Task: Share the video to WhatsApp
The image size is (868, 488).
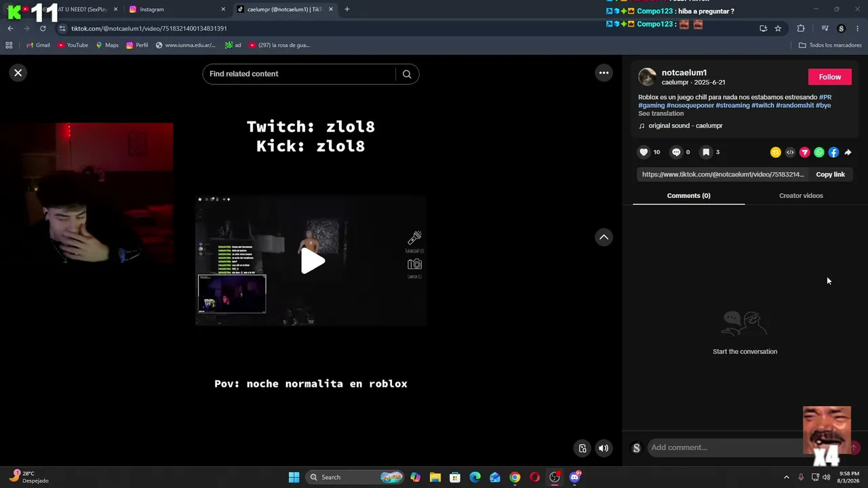Action: pos(819,152)
